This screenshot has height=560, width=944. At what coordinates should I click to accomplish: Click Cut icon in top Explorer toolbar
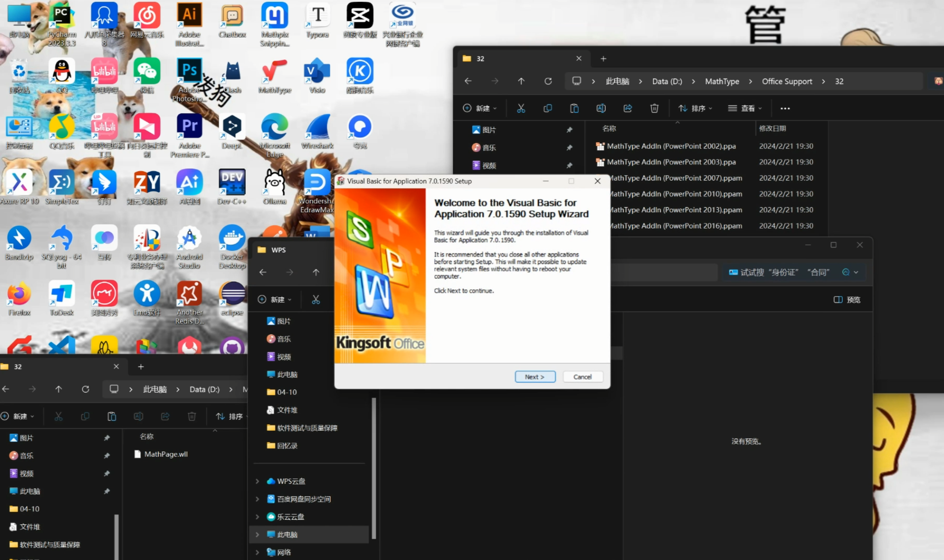pyautogui.click(x=521, y=108)
